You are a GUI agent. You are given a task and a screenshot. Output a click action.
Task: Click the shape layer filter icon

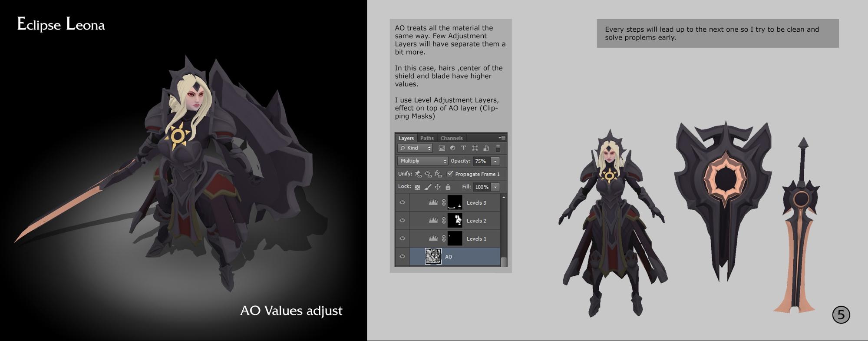coord(475,148)
